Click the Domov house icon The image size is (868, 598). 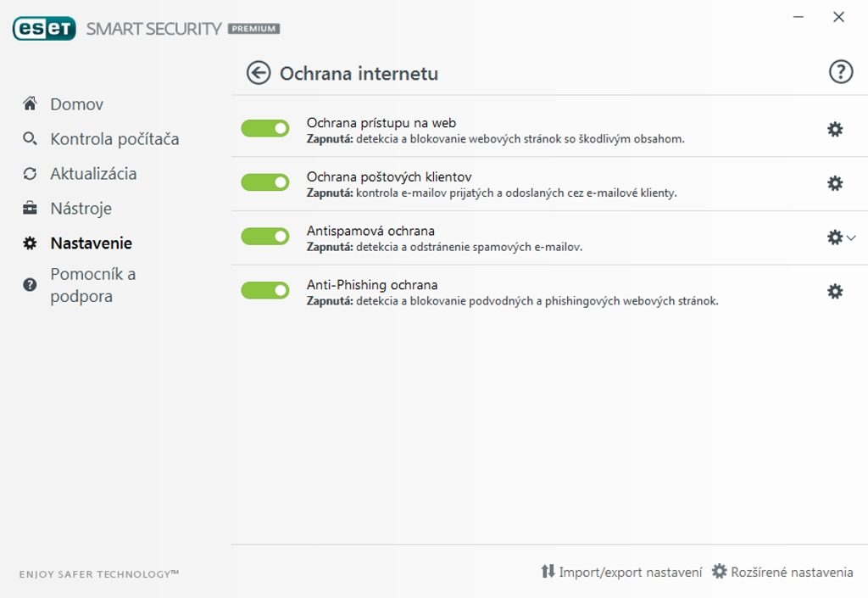pos(31,103)
